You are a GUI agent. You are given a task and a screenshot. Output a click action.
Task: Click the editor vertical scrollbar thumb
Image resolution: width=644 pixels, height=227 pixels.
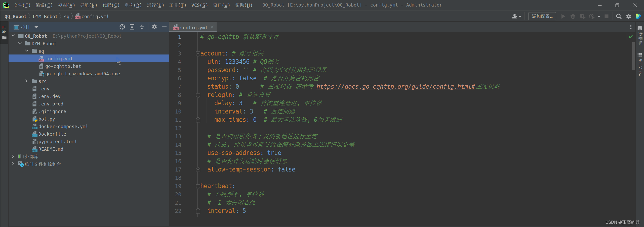633,56
